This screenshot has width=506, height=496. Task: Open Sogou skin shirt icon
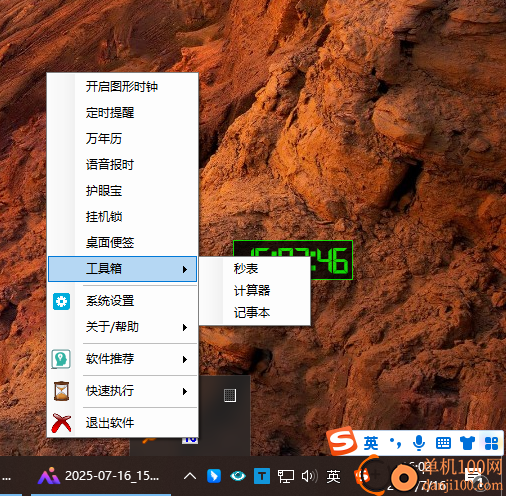point(467,443)
